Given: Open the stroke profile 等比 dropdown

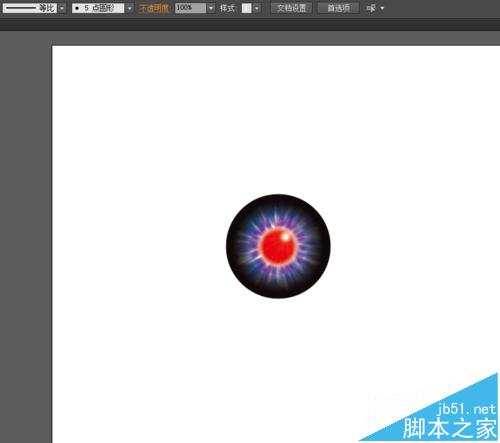Looking at the screenshot, I should [x=30, y=8].
